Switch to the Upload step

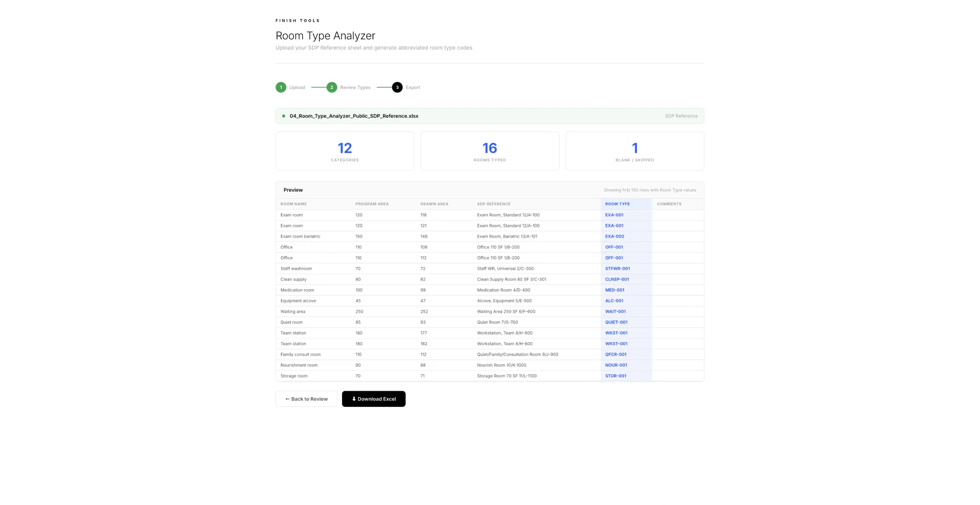pyautogui.click(x=297, y=87)
